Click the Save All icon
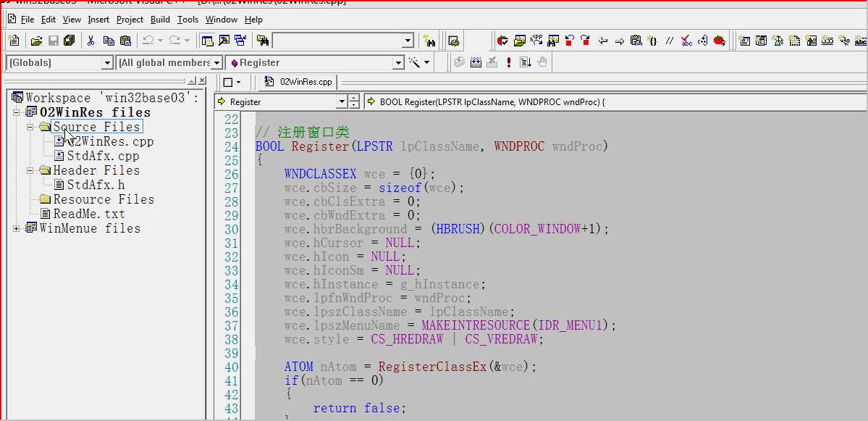 (x=69, y=41)
